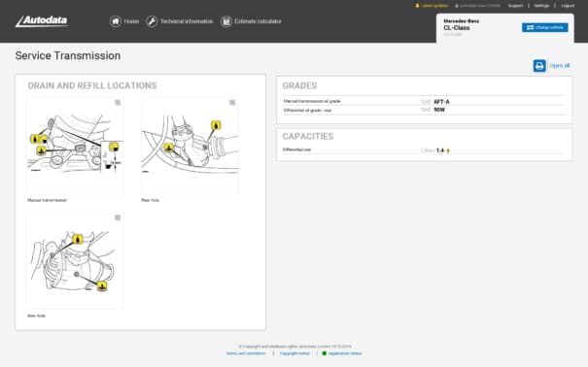Click the Manual transmission caption
This screenshot has height=367, width=588.
(x=47, y=200)
